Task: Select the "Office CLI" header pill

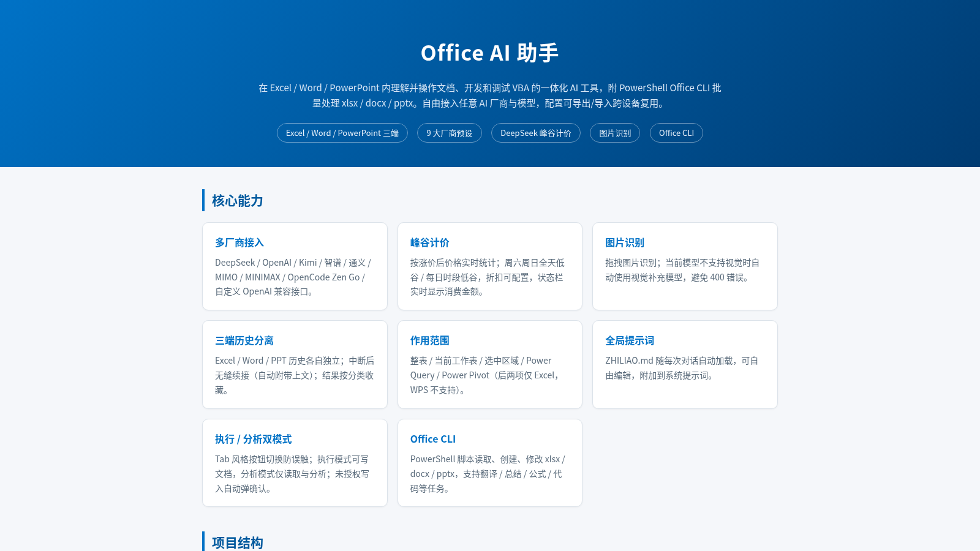Action: pyautogui.click(x=676, y=133)
